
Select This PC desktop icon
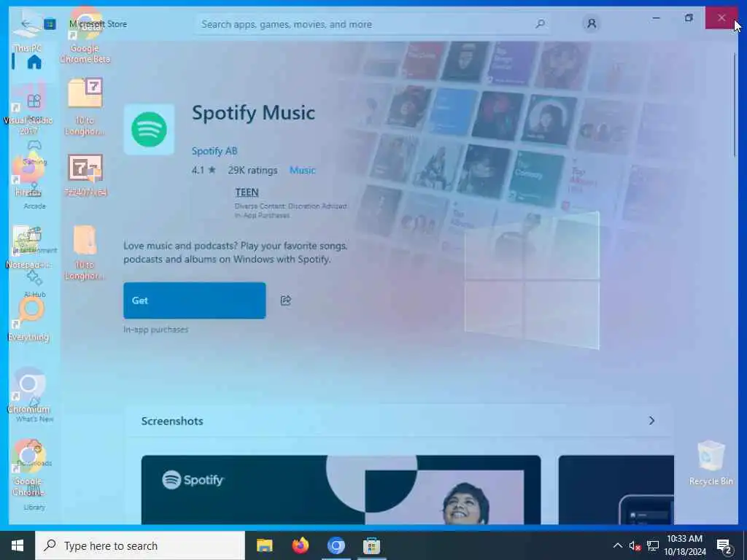[27, 31]
